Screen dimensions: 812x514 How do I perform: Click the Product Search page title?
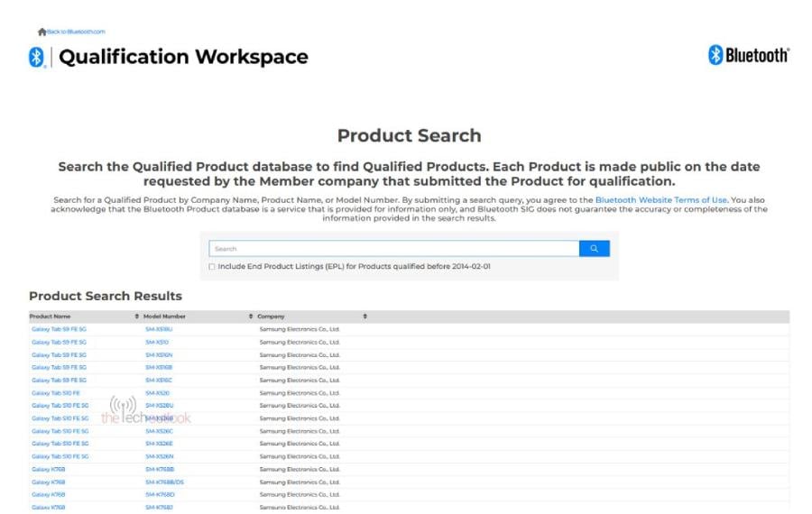pos(409,135)
